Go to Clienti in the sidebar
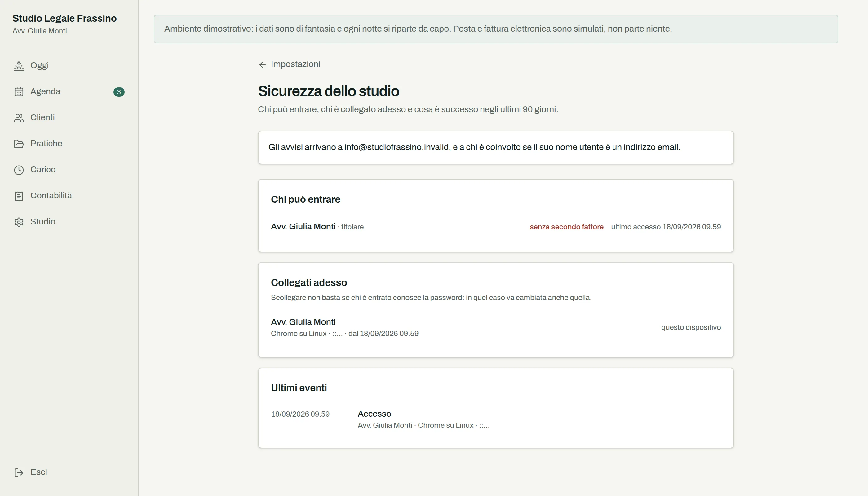Screen dimensions: 868x496 pyautogui.click(x=69, y=117)
